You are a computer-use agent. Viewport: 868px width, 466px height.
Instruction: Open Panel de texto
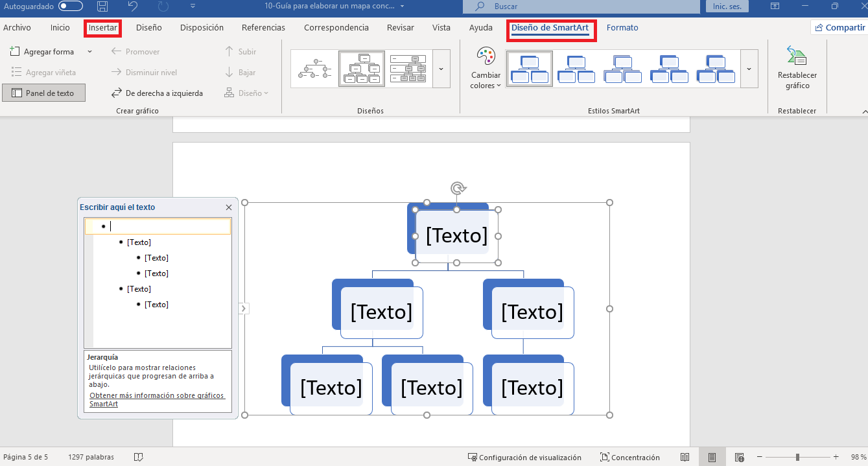tap(43, 93)
